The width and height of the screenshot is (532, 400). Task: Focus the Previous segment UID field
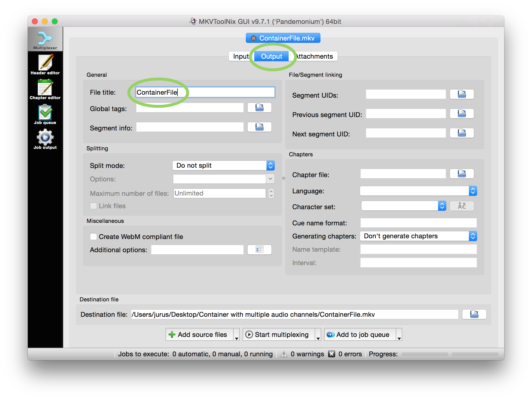406,114
